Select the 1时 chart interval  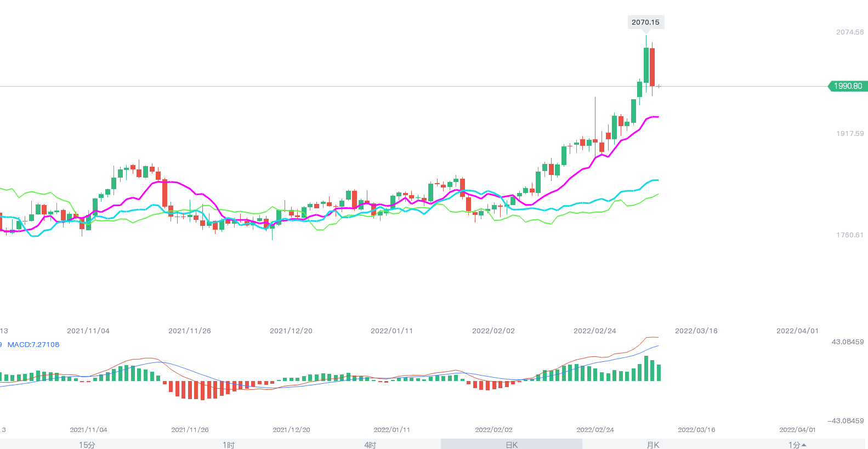point(229,445)
